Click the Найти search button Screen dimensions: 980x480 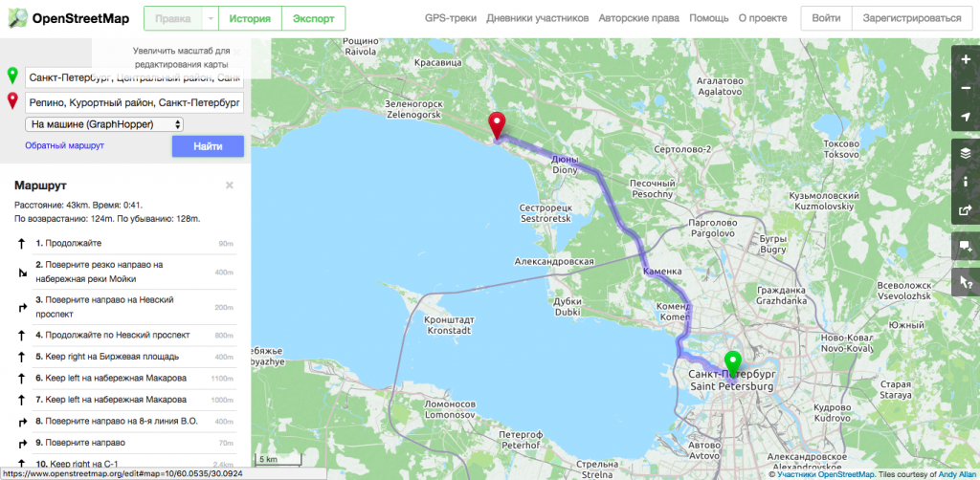point(208,145)
